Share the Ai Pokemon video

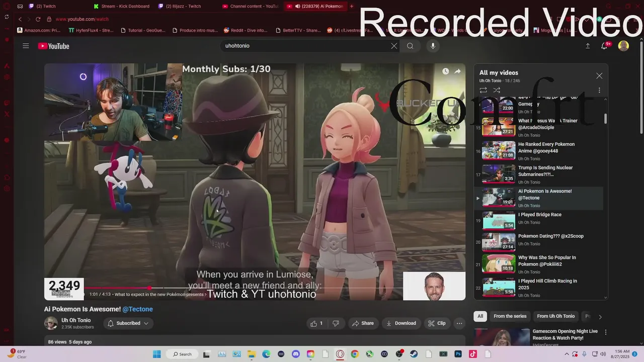pos(363,323)
